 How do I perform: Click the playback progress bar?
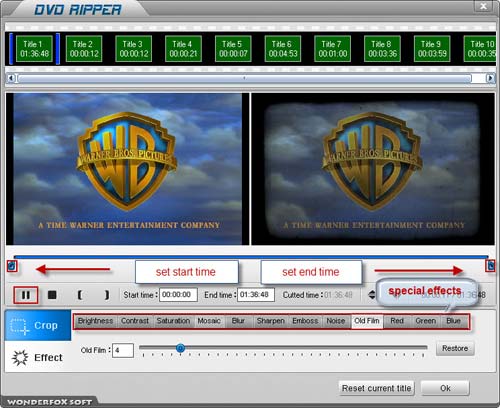point(251,257)
